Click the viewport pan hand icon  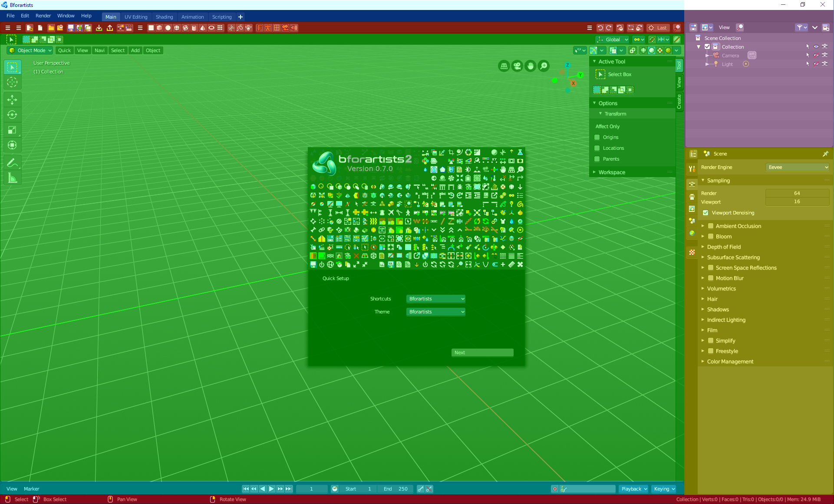(531, 66)
